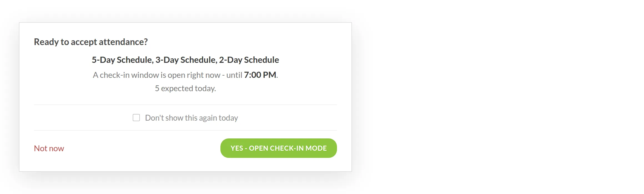
Task: Click empty space between Not now and green button
Action: (142, 148)
